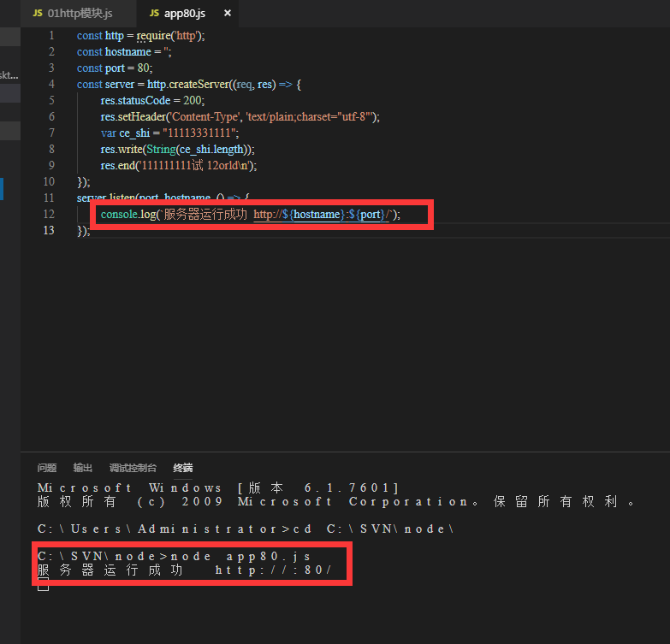Open the 问题 panel tab

coord(47,468)
